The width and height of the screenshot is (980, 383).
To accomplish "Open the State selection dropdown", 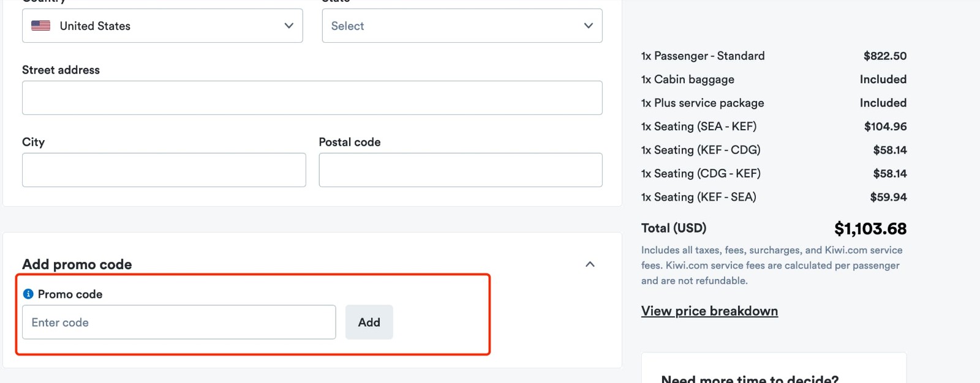I will (462, 26).
